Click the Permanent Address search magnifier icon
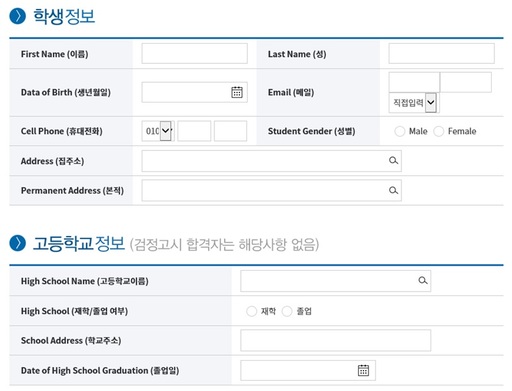Viewport: 512px width, 391px height. [393, 190]
